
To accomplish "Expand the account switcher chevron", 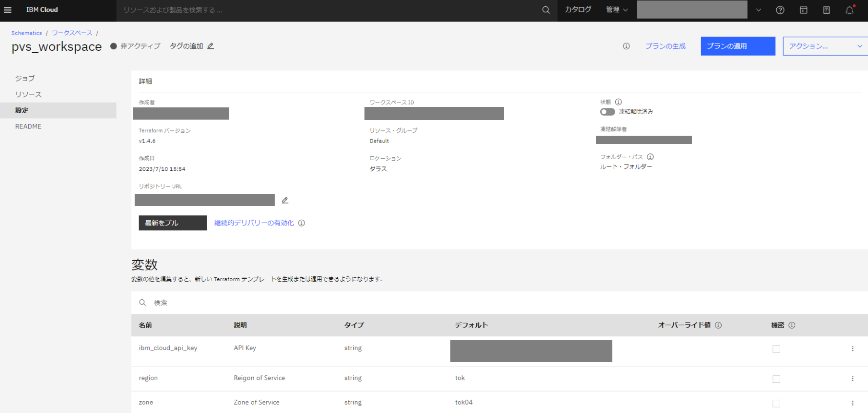I will click(758, 10).
